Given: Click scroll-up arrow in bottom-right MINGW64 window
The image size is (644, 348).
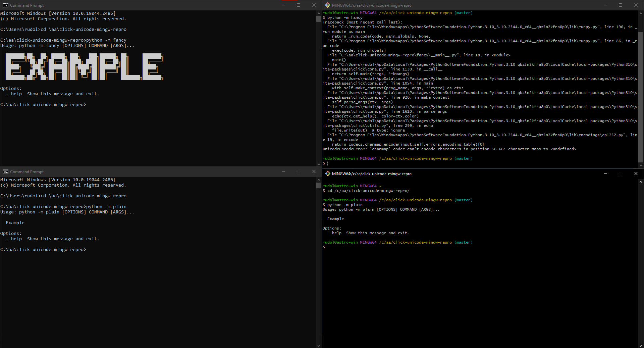Looking at the screenshot, I should tap(641, 182).
